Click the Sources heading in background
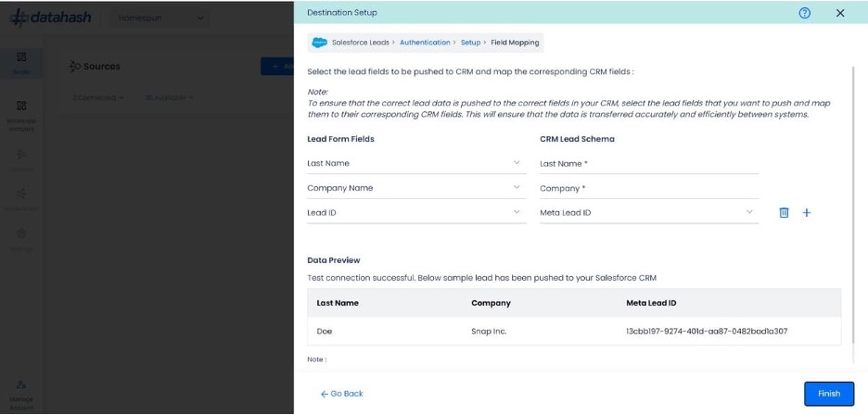 (102, 67)
